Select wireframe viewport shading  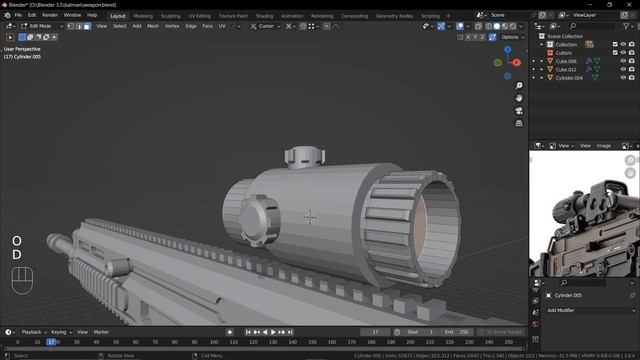click(x=489, y=26)
